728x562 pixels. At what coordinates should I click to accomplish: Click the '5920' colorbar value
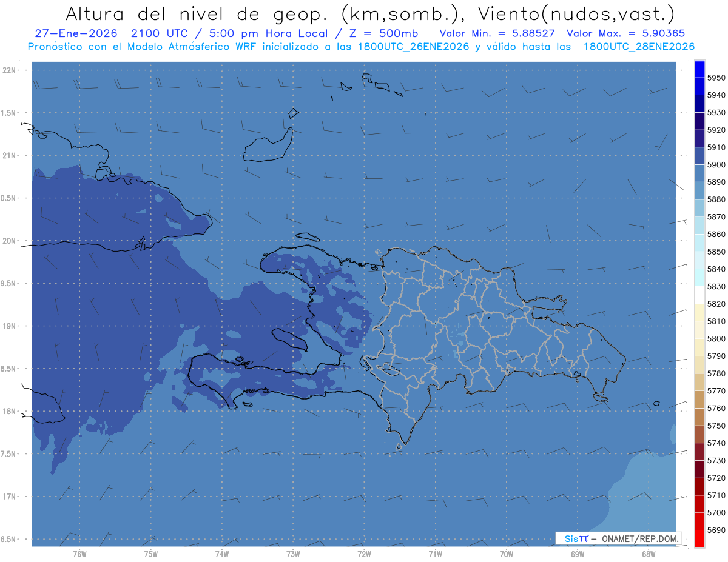[x=716, y=130]
